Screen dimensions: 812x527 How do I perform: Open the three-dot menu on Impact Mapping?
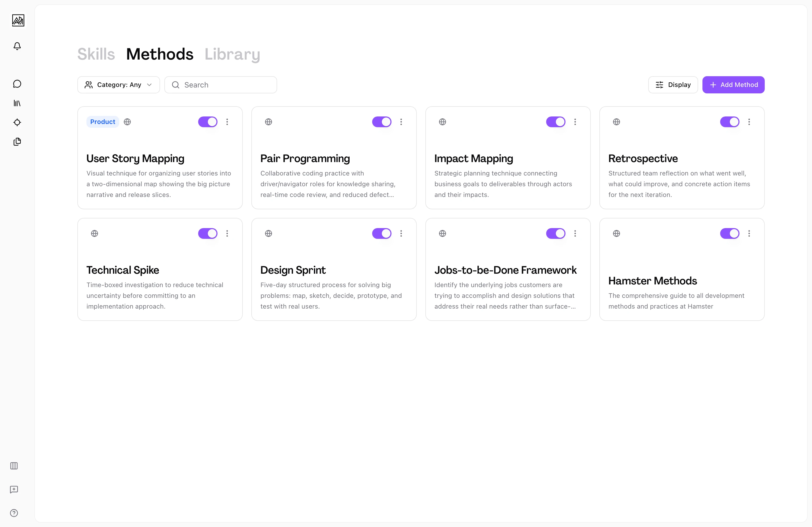point(575,122)
